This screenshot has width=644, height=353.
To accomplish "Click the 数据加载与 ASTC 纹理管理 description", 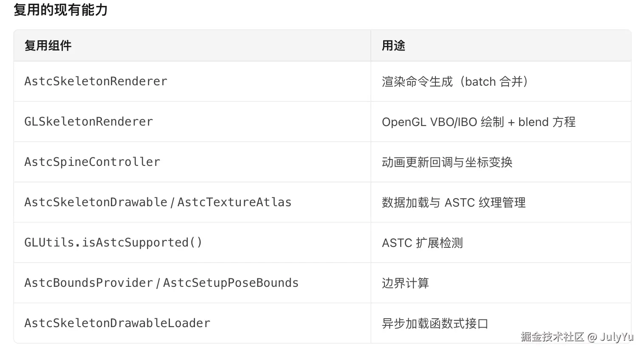I will [454, 202].
